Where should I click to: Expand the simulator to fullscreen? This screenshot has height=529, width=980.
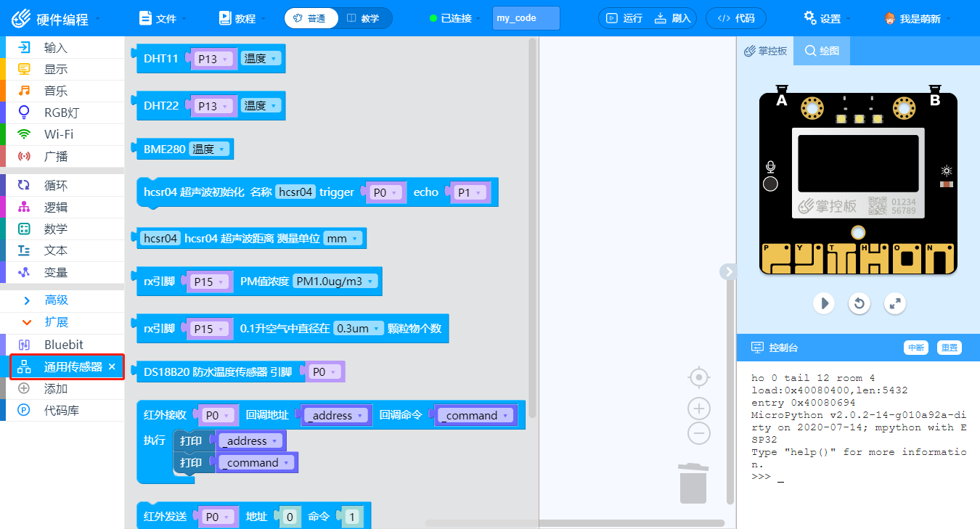(x=895, y=303)
